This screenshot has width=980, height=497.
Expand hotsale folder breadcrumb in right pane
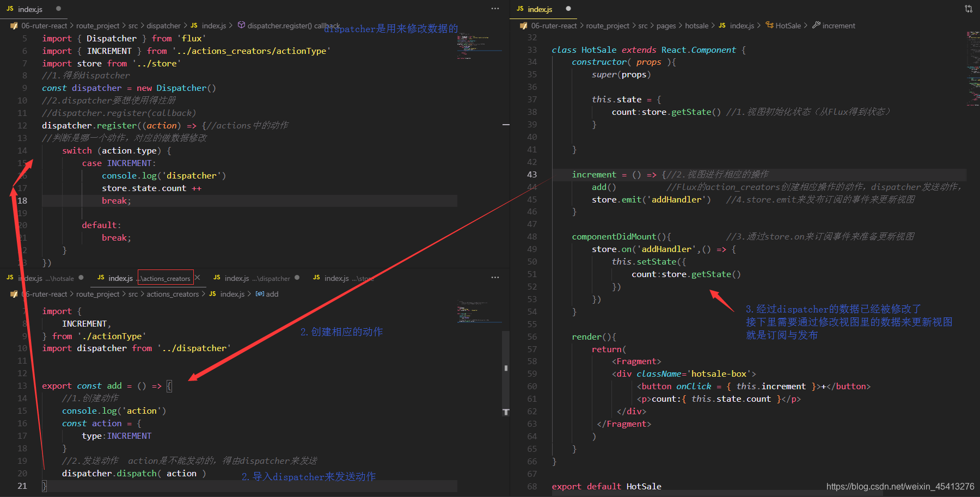click(x=696, y=26)
